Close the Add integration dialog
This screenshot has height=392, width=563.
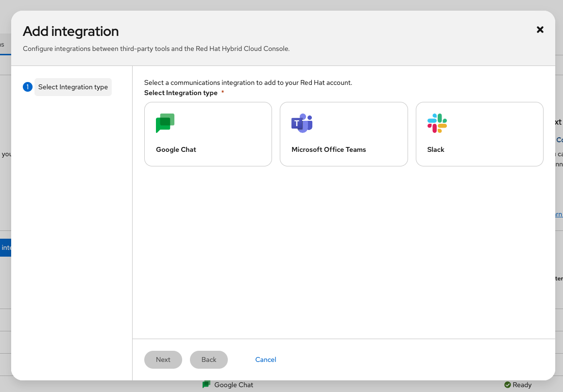click(x=540, y=30)
